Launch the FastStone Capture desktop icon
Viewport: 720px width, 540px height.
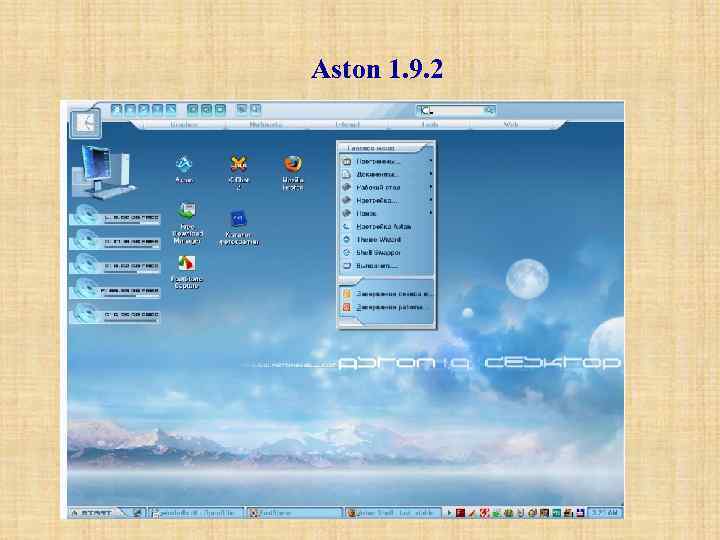[x=186, y=272]
